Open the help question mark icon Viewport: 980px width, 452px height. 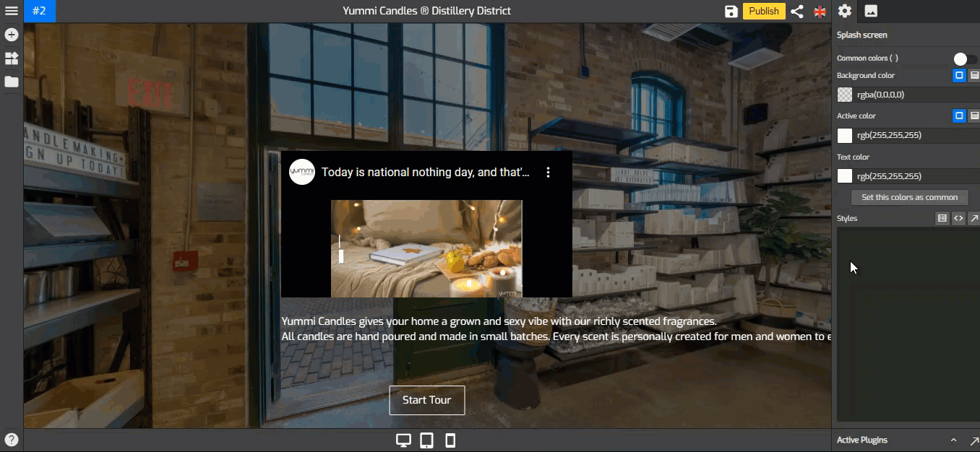(12, 440)
